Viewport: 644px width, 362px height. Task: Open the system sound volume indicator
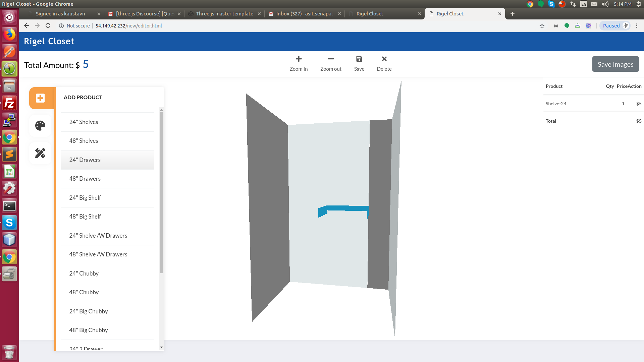[x=605, y=4]
